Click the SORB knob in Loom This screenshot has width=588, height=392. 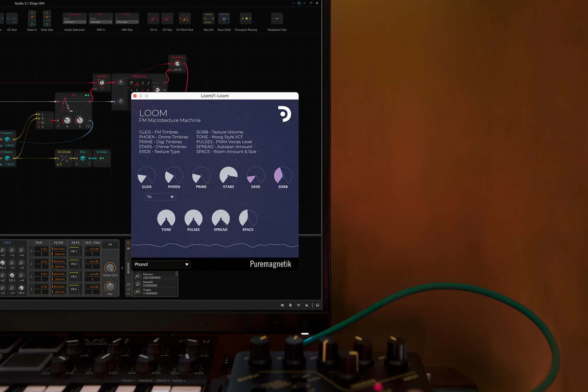click(283, 176)
